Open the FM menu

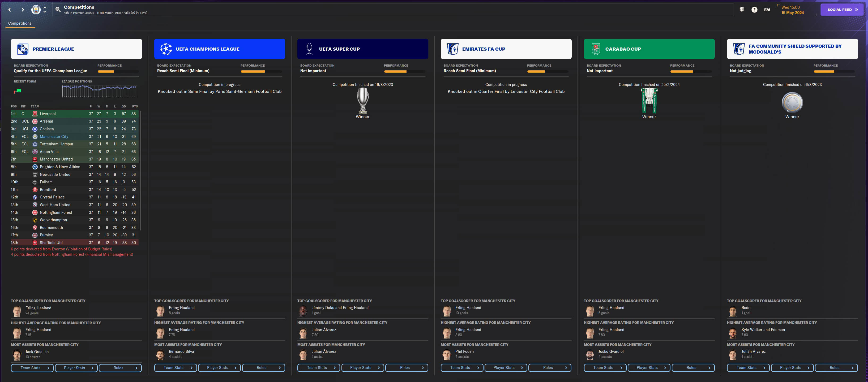[x=767, y=10]
